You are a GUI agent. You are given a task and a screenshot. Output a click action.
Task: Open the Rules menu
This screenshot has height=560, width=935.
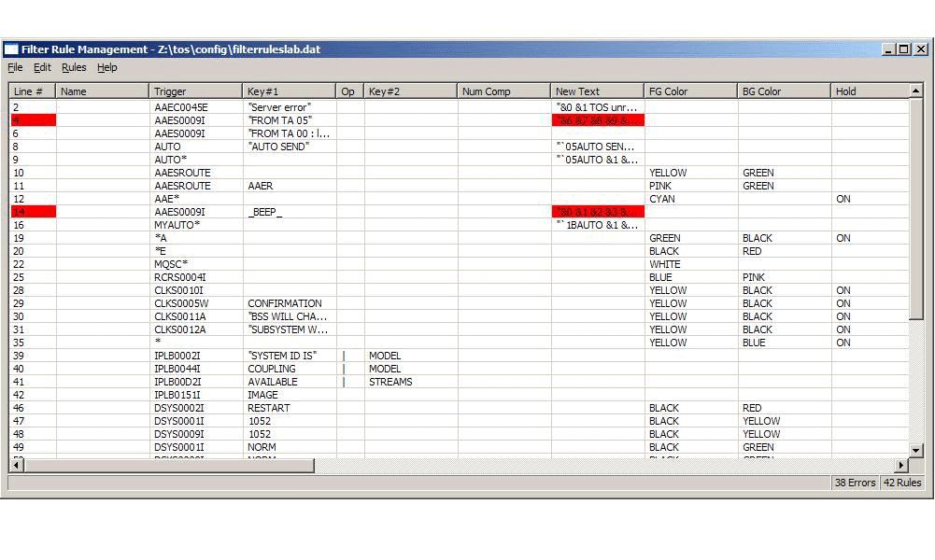pos(73,67)
